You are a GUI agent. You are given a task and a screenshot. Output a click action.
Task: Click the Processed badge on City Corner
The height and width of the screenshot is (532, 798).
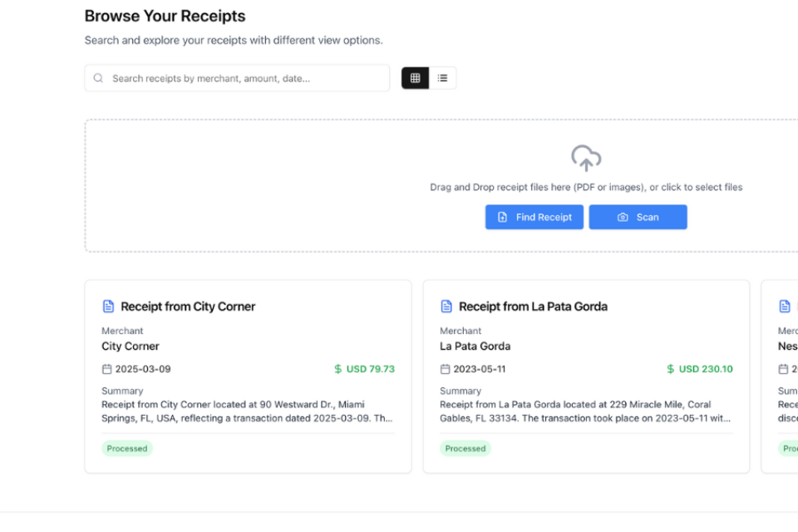click(127, 448)
